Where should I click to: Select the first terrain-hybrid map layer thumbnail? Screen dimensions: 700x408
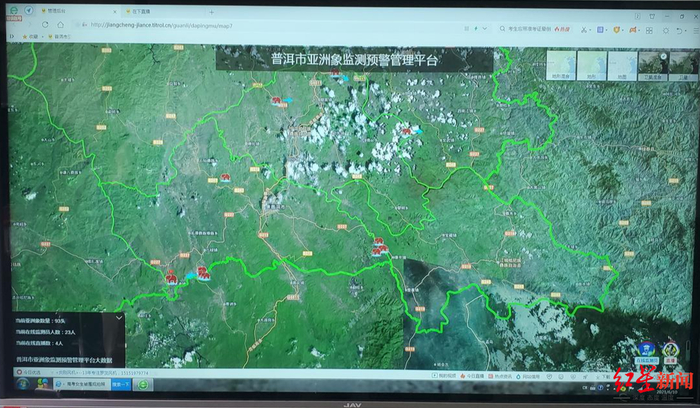click(561, 65)
